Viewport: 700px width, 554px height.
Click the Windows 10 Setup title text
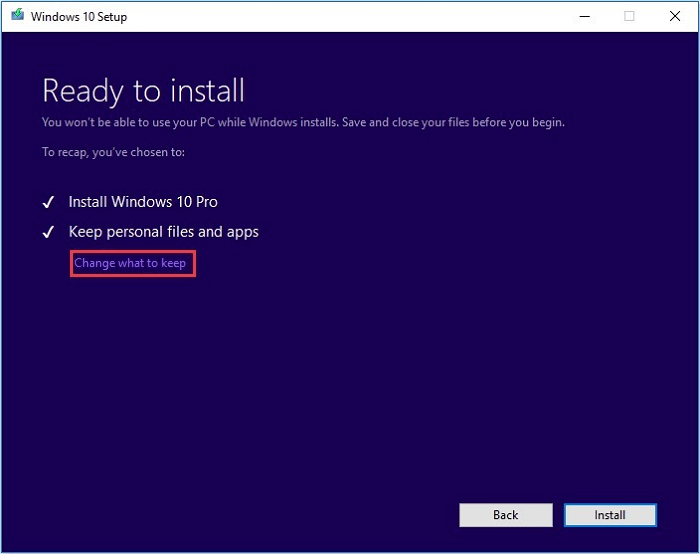pos(79,17)
